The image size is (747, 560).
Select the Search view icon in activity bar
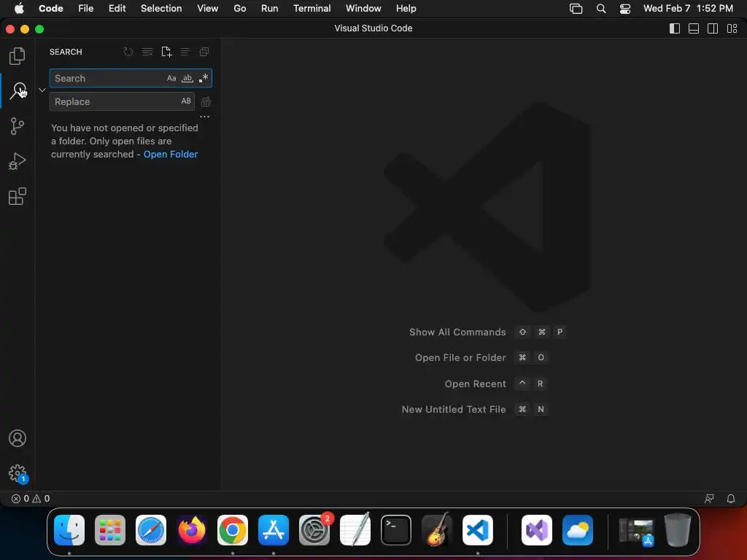[x=18, y=90]
